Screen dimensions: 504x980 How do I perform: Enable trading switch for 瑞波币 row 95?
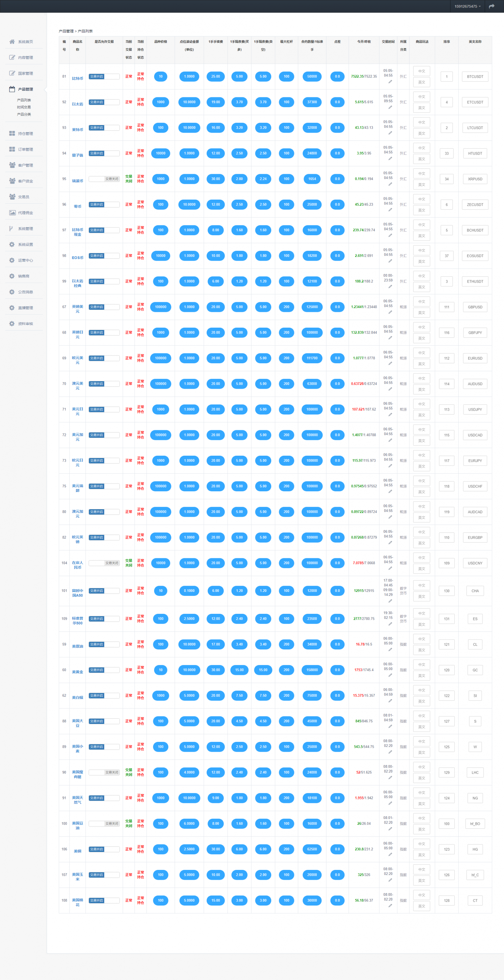(104, 179)
